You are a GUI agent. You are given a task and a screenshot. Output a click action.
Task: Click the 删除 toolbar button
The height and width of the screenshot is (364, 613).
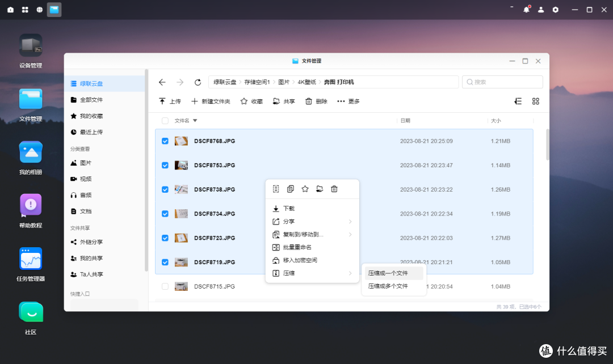316,101
